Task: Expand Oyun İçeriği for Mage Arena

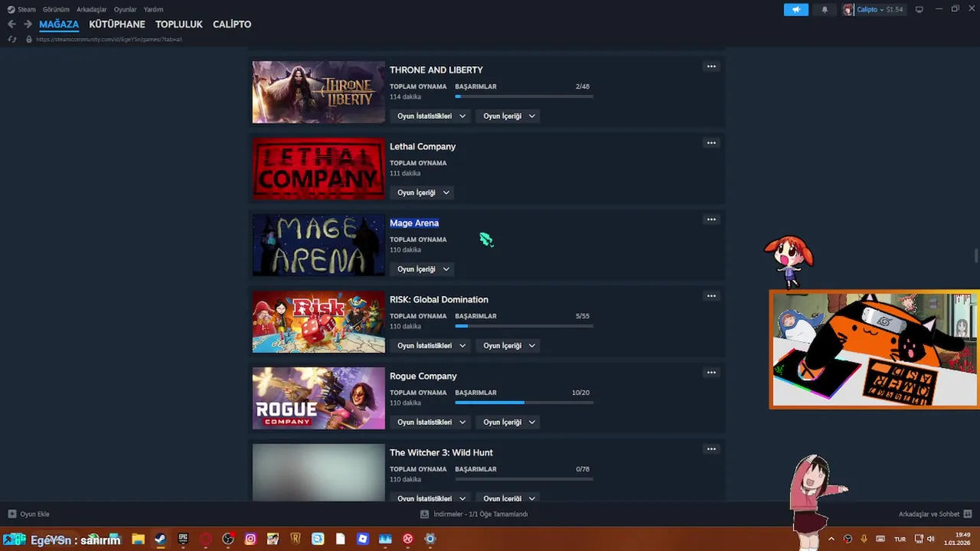Action: [x=423, y=269]
